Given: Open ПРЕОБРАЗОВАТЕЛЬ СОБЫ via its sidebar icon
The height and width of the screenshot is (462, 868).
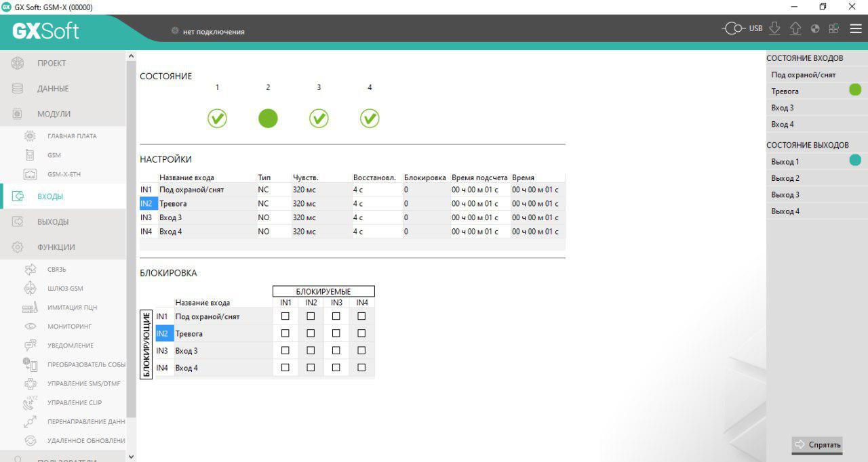Looking at the screenshot, I should point(30,364).
